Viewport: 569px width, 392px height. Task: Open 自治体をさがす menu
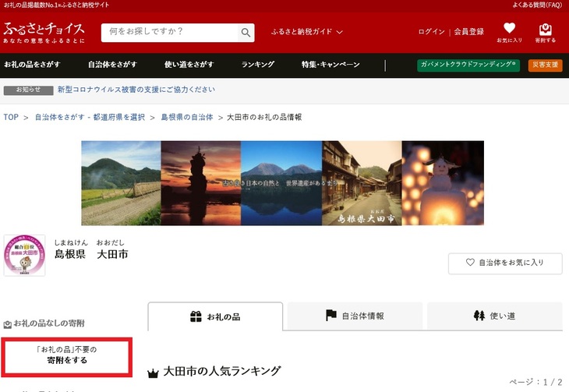point(112,65)
